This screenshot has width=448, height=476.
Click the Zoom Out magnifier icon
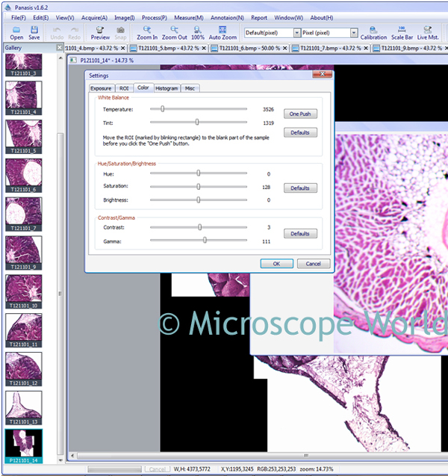click(x=174, y=33)
